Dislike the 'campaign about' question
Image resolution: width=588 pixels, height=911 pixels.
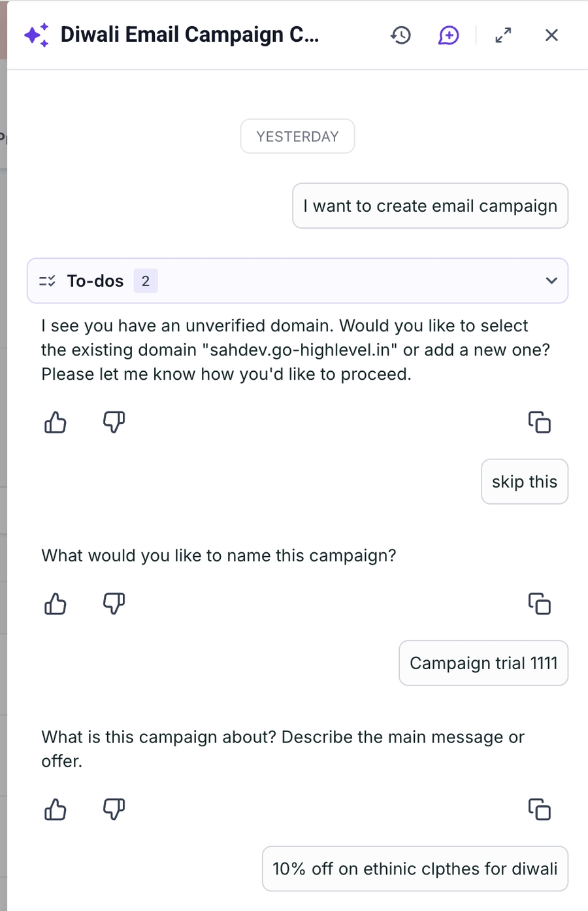[x=114, y=810]
